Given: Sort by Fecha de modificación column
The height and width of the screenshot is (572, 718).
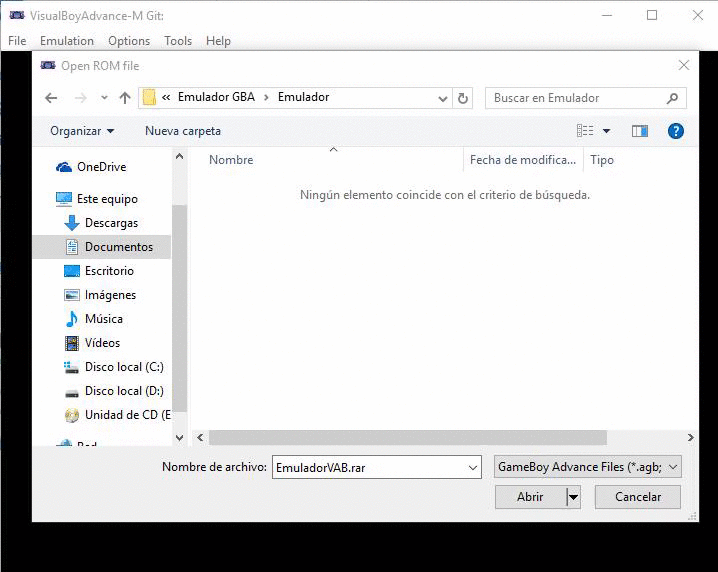Looking at the screenshot, I should pos(522,160).
